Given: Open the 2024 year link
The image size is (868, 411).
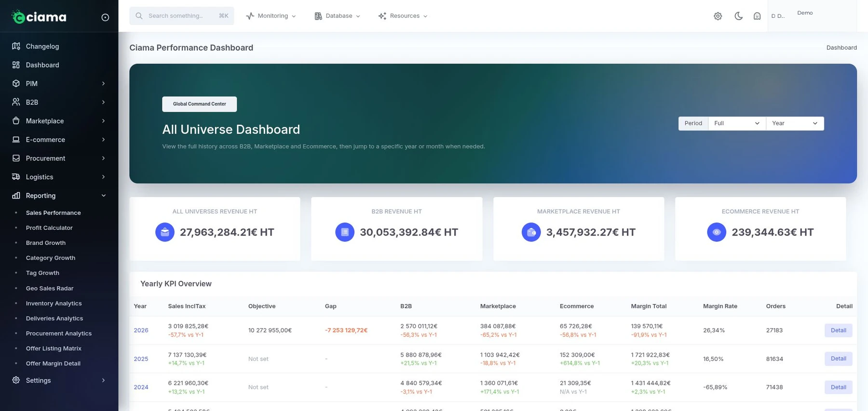Looking at the screenshot, I should pos(141,387).
